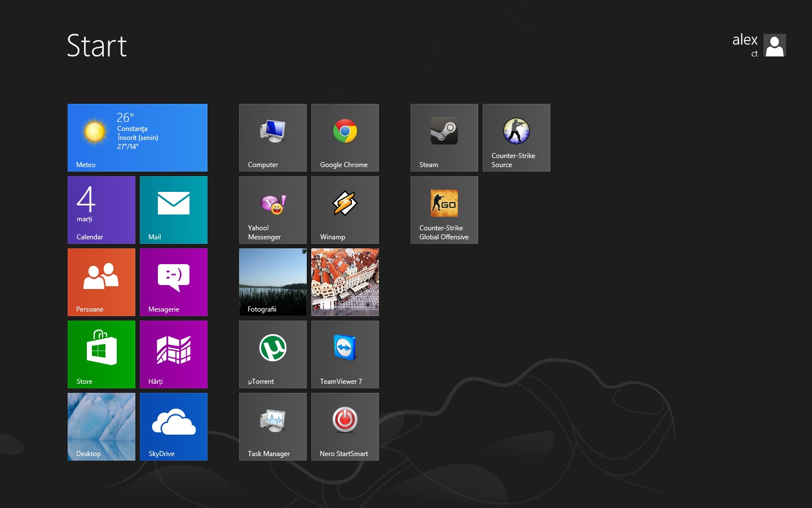Open the Computer tile
This screenshot has height=508, width=812.
(273, 138)
